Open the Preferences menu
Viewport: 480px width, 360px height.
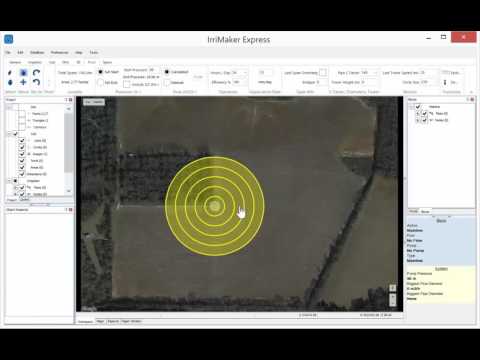point(59,52)
